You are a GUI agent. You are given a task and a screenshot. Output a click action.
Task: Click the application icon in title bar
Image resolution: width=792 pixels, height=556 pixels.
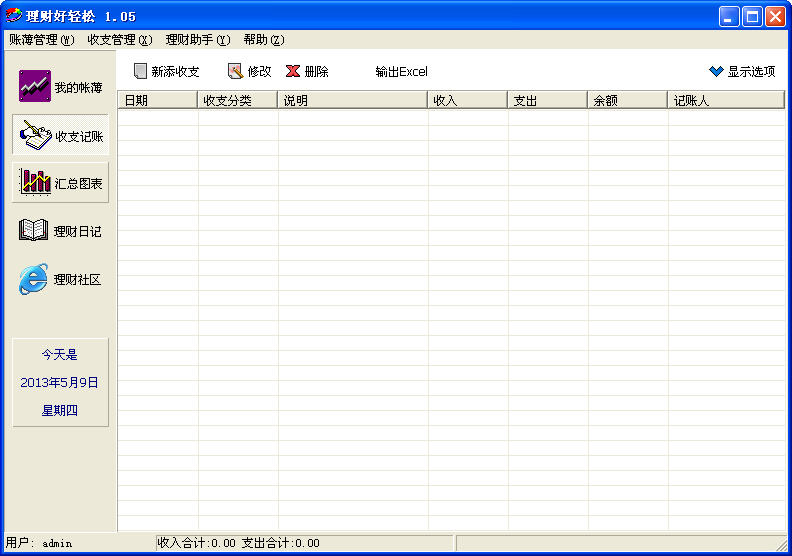coord(14,16)
